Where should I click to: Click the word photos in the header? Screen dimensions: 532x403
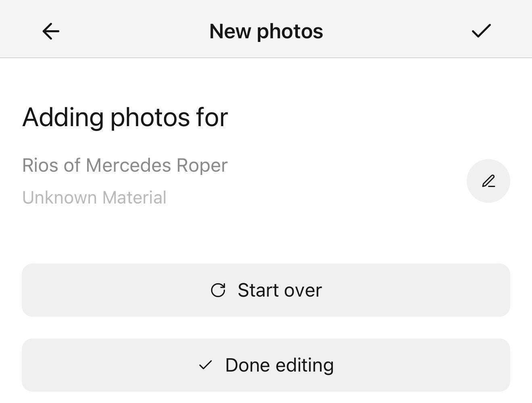point(290,32)
